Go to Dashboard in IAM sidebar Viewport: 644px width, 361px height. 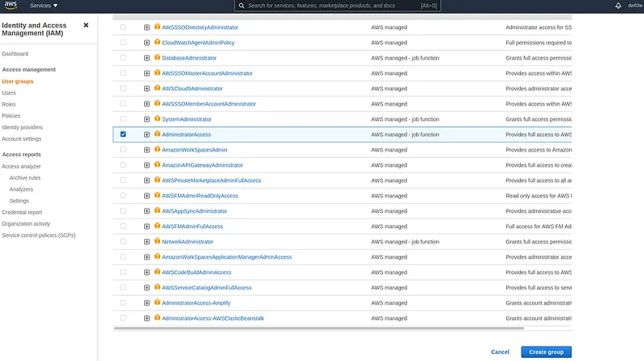pos(15,54)
